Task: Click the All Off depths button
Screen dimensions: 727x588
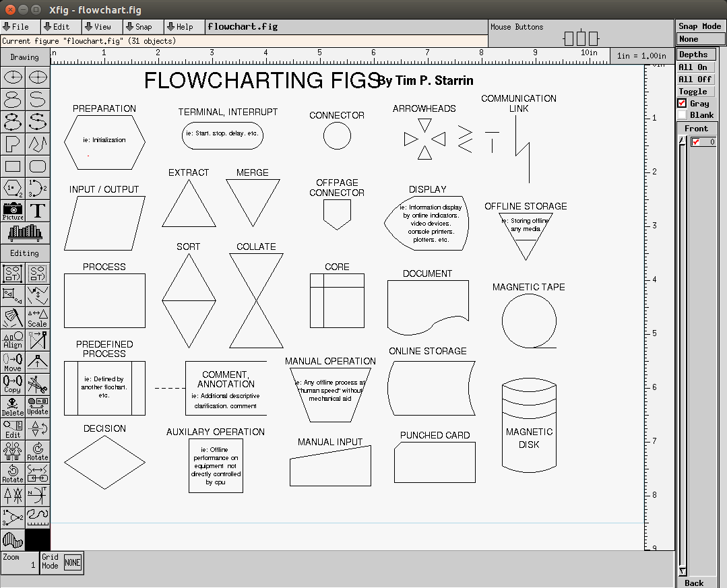Action: click(695, 79)
